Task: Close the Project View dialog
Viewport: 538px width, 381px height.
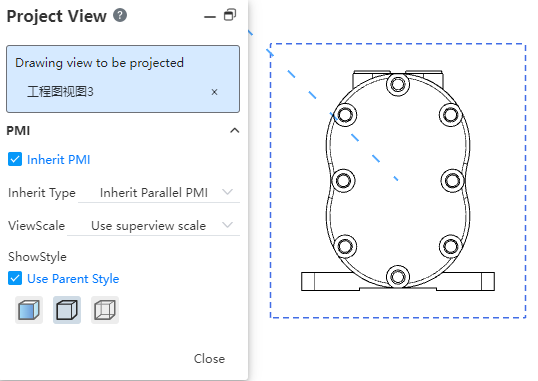Action: (x=209, y=358)
